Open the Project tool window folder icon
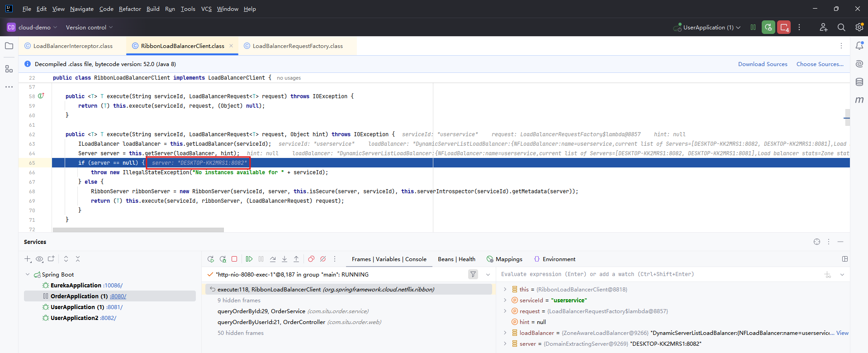 [x=9, y=46]
